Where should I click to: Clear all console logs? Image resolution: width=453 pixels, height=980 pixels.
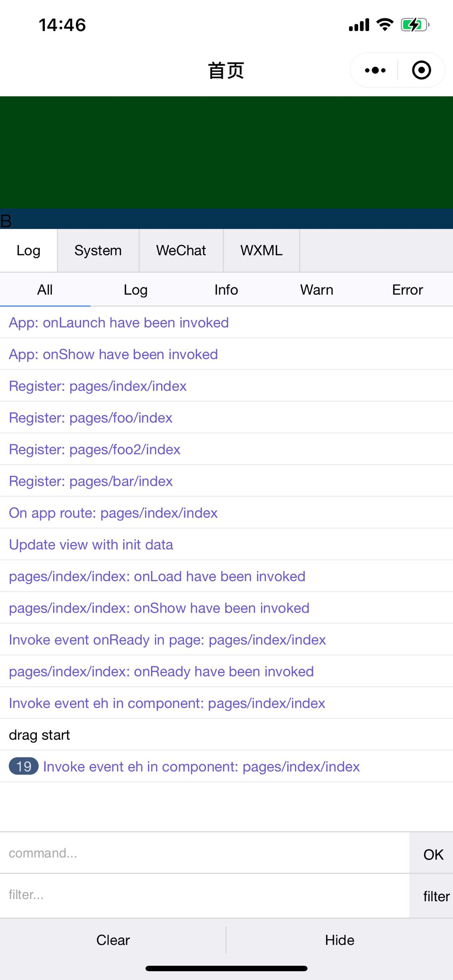(x=113, y=940)
